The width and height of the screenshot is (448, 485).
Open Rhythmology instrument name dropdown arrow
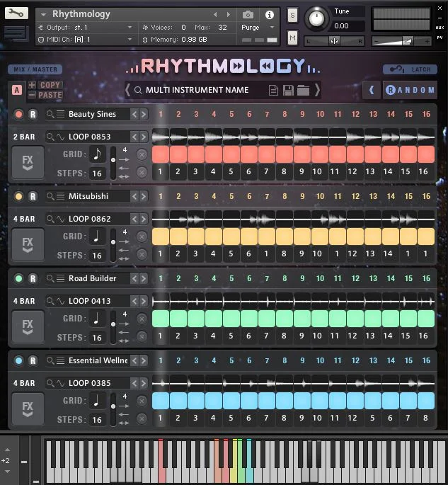[44, 14]
